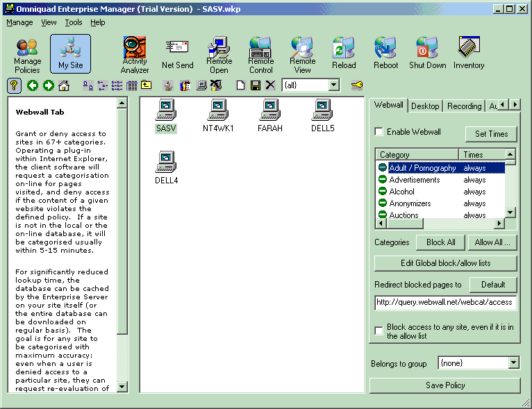The width and height of the screenshot is (532, 409).
Task: Click help panel scroll down arrow
Action: point(122,386)
